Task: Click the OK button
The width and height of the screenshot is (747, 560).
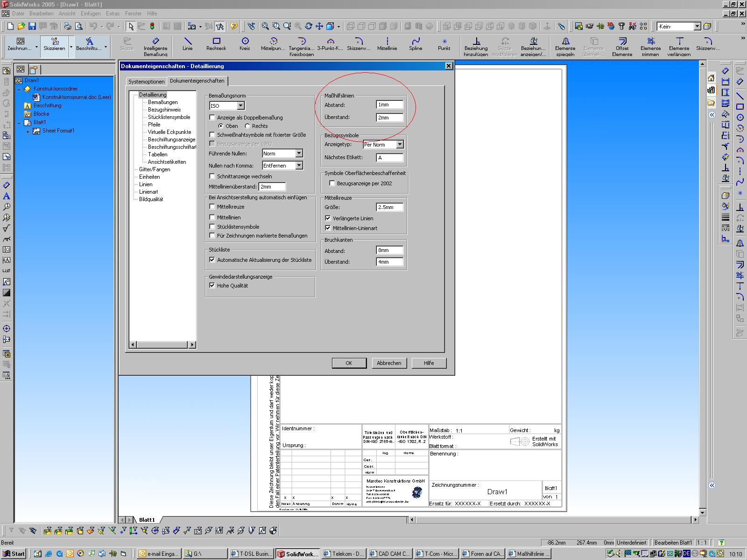Action: [349, 363]
